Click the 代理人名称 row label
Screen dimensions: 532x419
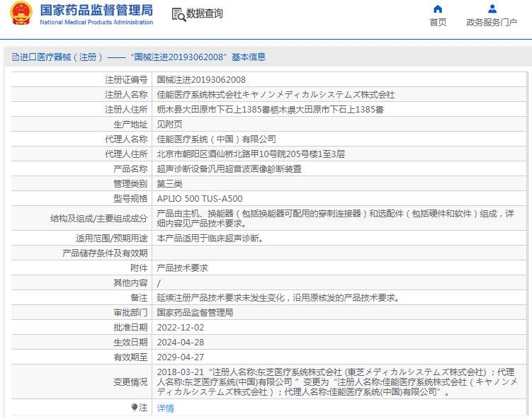pos(126,139)
